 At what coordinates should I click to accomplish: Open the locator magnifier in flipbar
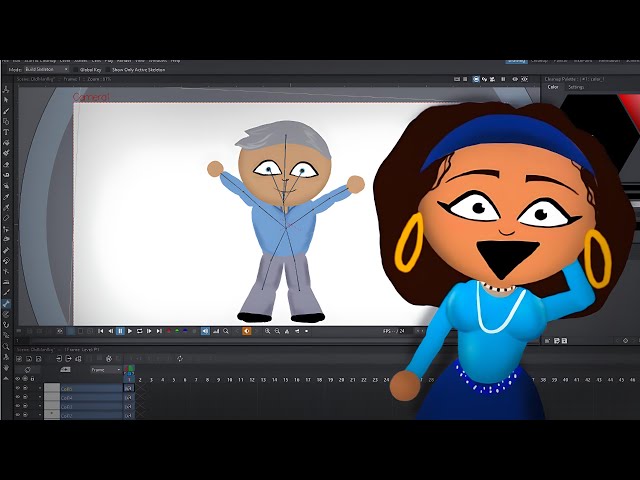pyautogui.click(x=226, y=331)
